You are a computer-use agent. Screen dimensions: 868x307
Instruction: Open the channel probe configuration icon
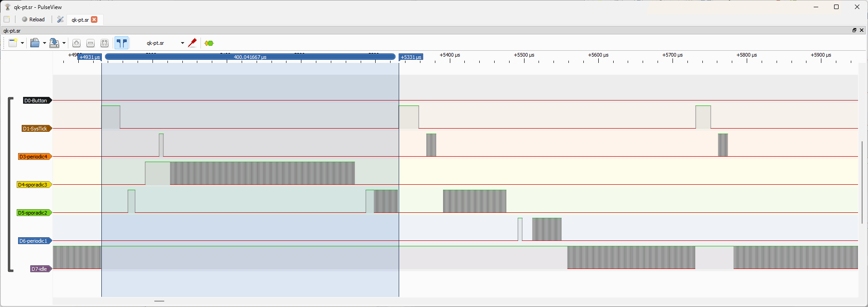click(192, 43)
